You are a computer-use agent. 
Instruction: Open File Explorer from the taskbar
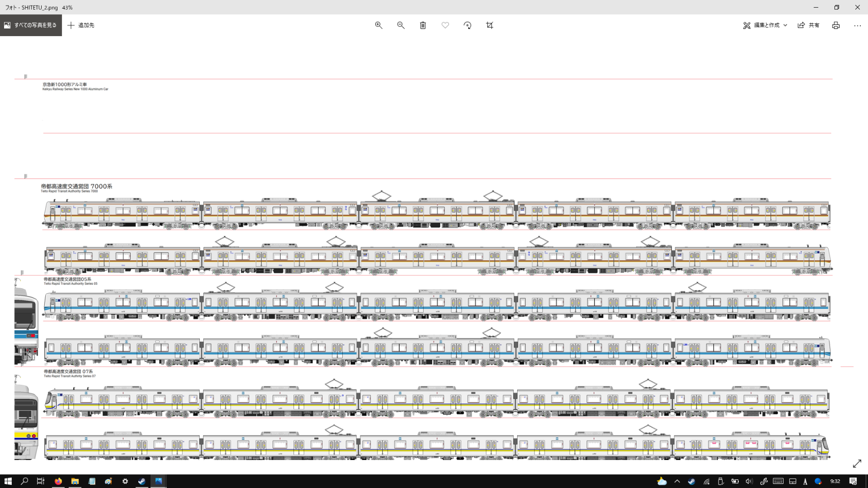75,481
